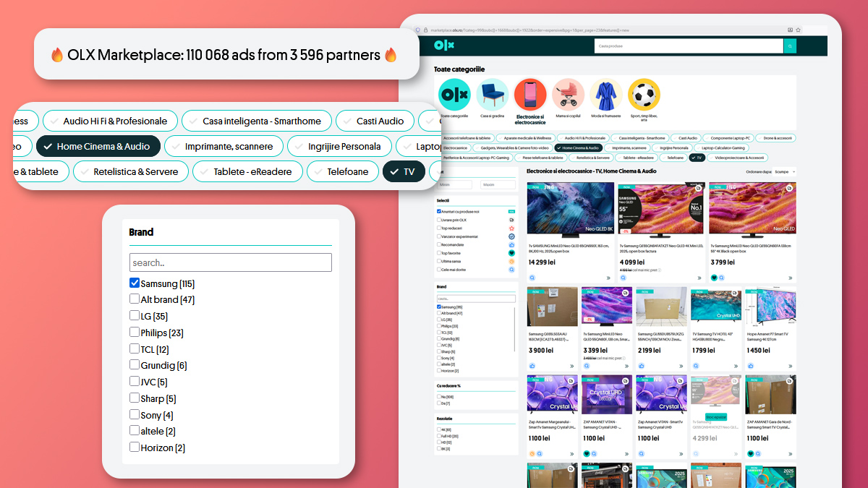This screenshot has height=488, width=868.
Task: Open the Moda si frumusete robe icon
Action: click(x=605, y=94)
